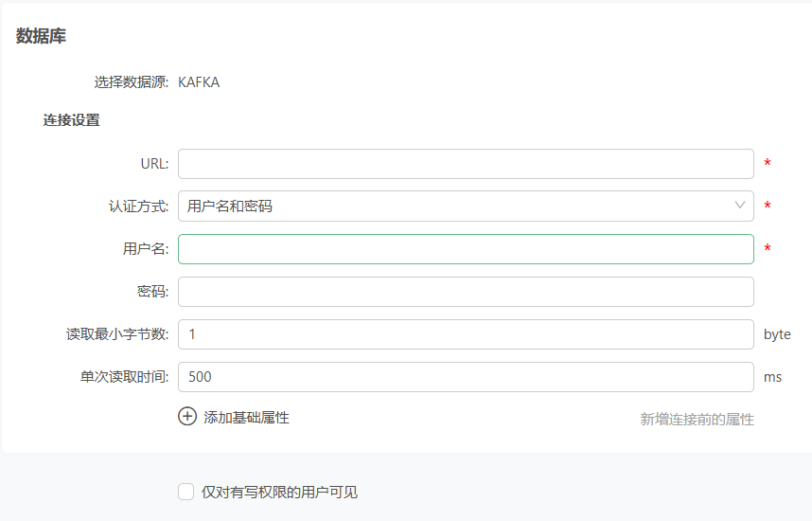Tick the 仅对有写权限的用户可见 checkbox
The height and width of the screenshot is (521, 812).
pos(185,492)
